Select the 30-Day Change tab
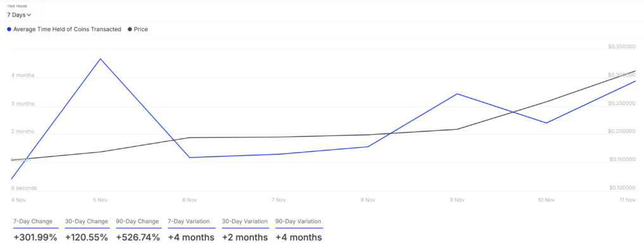 pyautogui.click(x=87, y=222)
